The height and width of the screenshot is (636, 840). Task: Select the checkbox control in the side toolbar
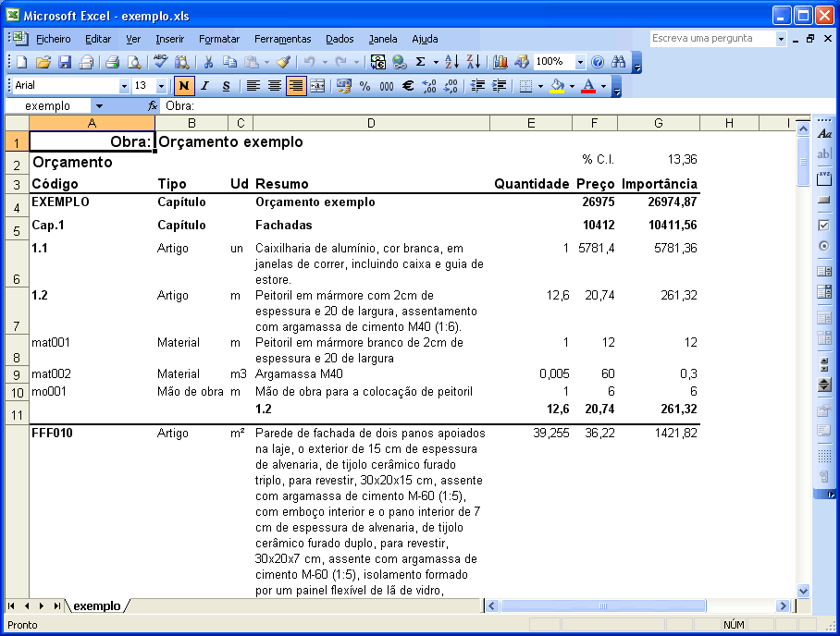tap(824, 226)
